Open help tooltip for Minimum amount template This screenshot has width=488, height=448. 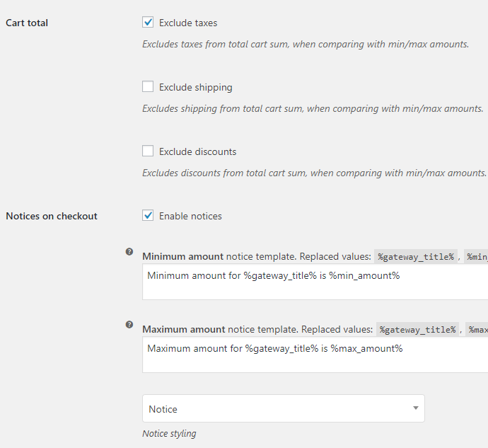click(129, 252)
